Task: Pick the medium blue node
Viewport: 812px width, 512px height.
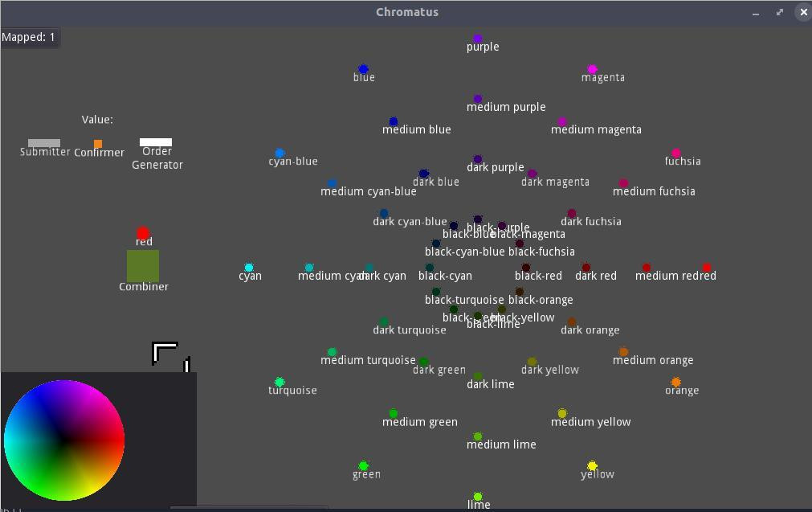Action: 393,121
